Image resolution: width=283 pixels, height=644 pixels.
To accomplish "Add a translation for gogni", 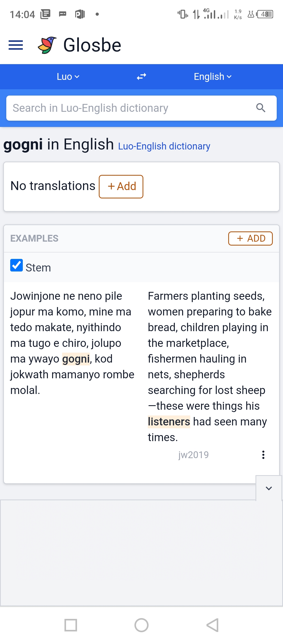I will (121, 186).
